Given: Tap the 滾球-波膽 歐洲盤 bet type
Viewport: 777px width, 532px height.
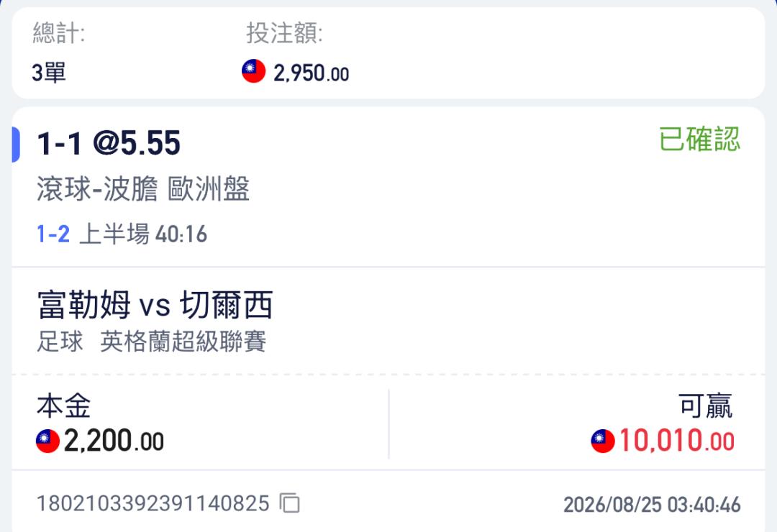Looking at the screenshot, I should tap(143, 189).
